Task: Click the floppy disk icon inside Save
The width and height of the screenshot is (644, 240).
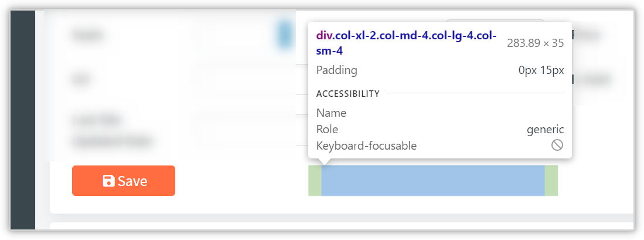Action: pyautogui.click(x=109, y=181)
